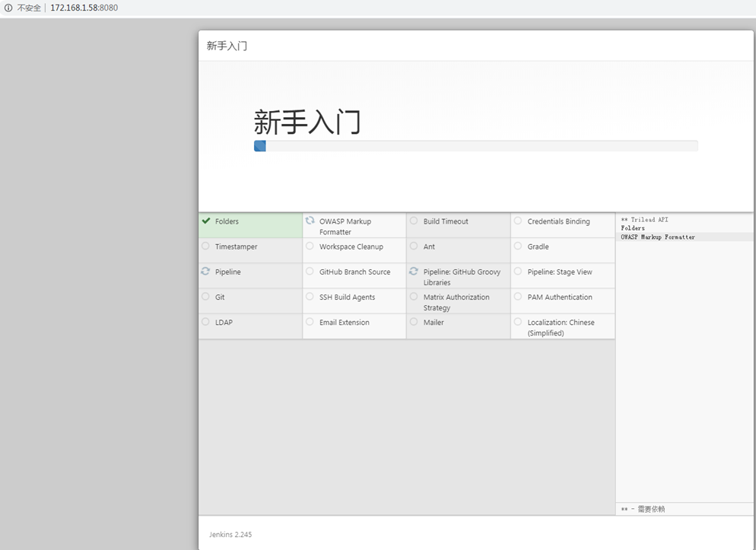Click status circle beside Email Extension
This screenshot has width=756, height=550.
click(310, 322)
